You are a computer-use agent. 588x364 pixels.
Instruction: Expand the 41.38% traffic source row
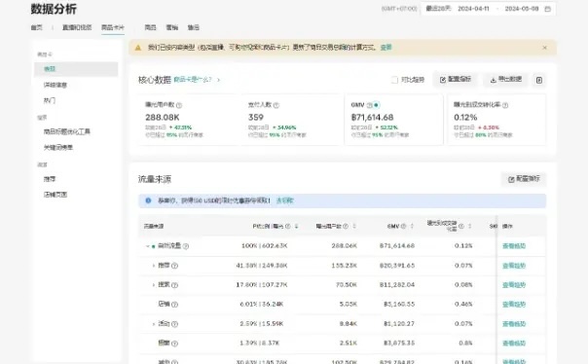pyautogui.click(x=154, y=266)
